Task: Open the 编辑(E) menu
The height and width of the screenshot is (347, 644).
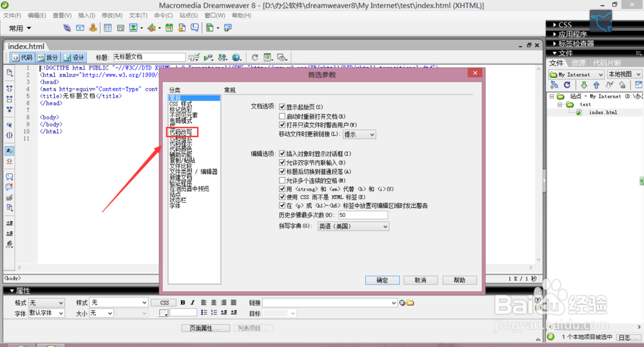Action: tap(37, 15)
